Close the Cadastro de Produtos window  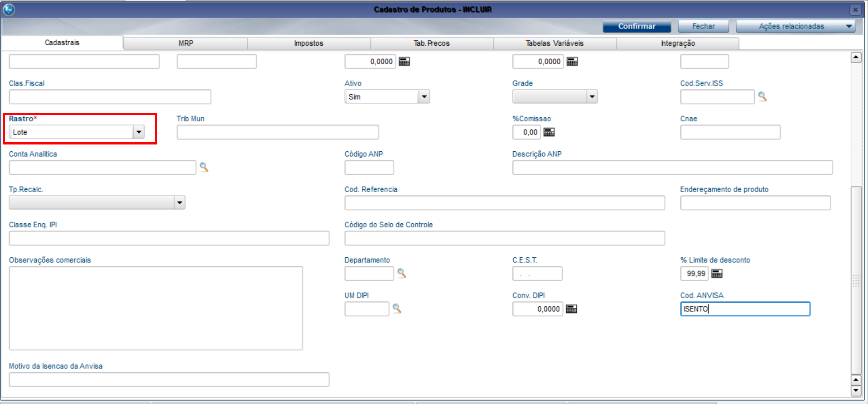point(855,10)
